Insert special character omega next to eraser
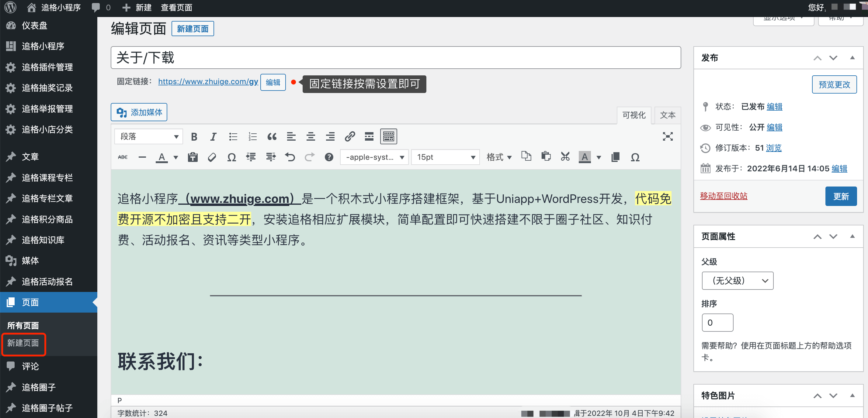The width and height of the screenshot is (868, 418). (x=231, y=157)
